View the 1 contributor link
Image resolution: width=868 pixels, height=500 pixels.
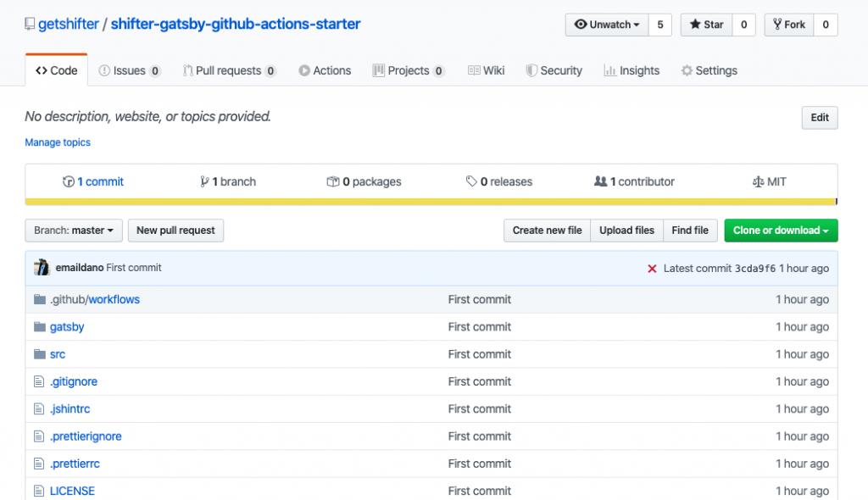634,181
